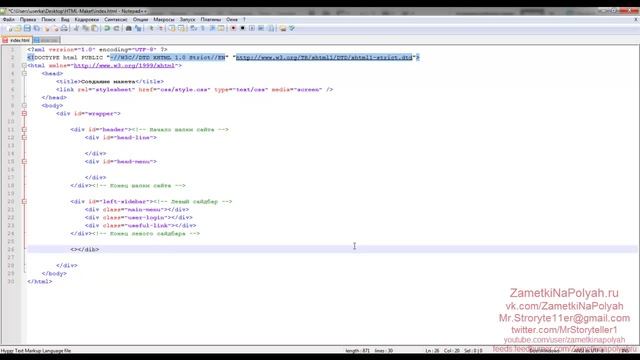Zoom in using the toolbar icon
640x360 pixels.
[x=151, y=29]
